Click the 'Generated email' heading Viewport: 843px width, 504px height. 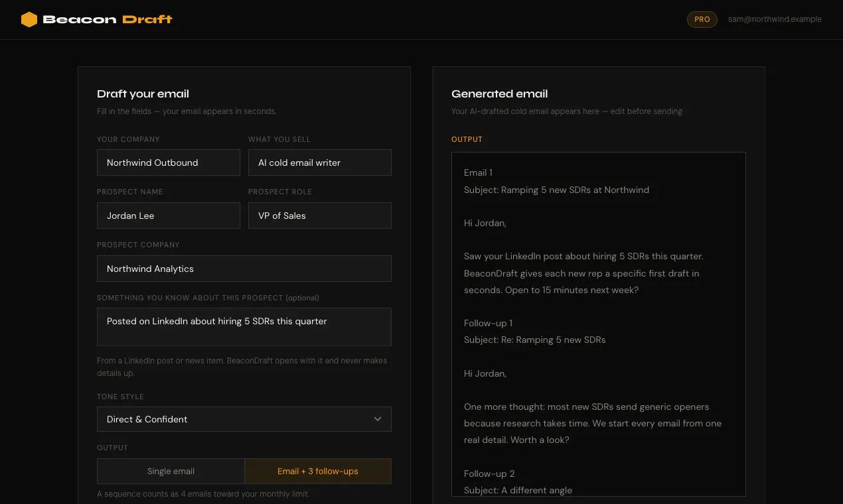point(499,94)
